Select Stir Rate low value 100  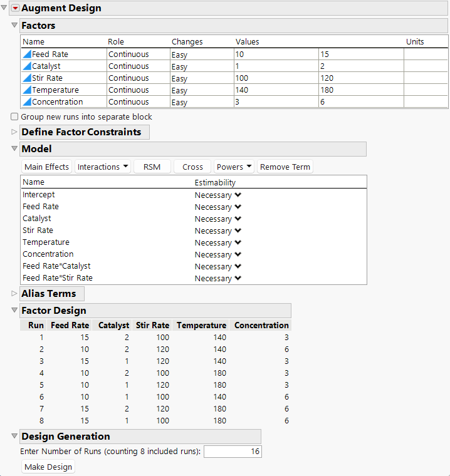(276, 78)
